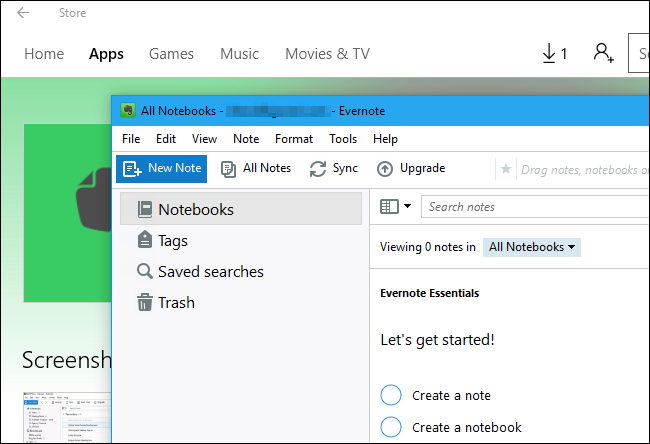The height and width of the screenshot is (444, 650).
Task: Click the Search notes field
Action: tap(535, 206)
